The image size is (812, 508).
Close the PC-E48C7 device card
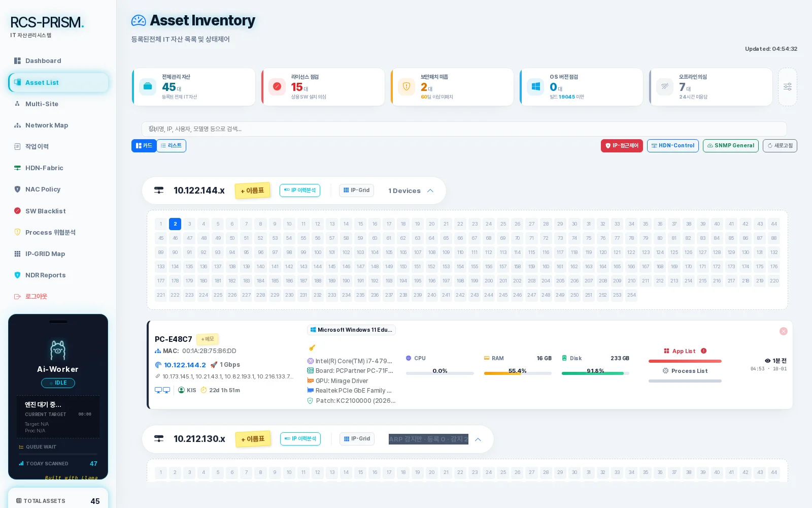pyautogui.click(x=784, y=331)
